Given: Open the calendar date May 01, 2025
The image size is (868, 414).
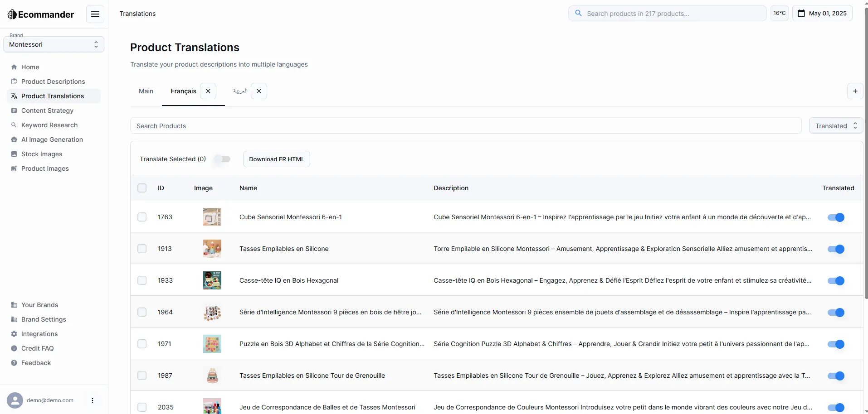Looking at the screenshot, I should tap(822, 13).
